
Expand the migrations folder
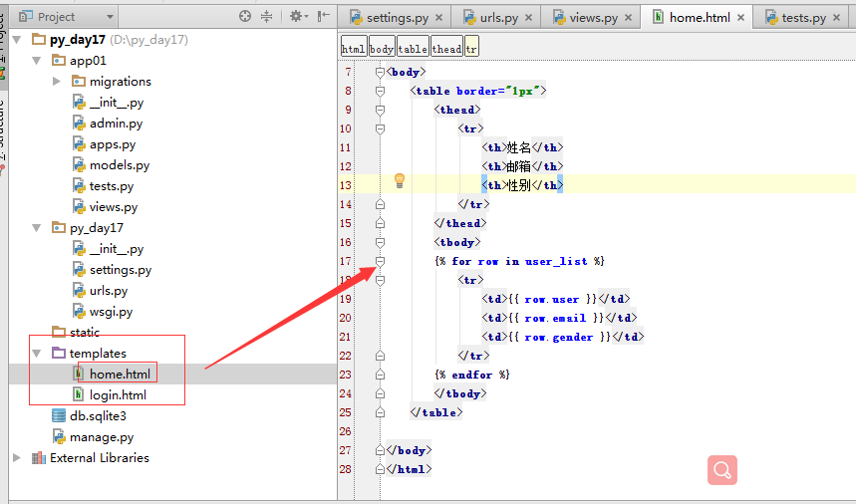coord(57,82)
